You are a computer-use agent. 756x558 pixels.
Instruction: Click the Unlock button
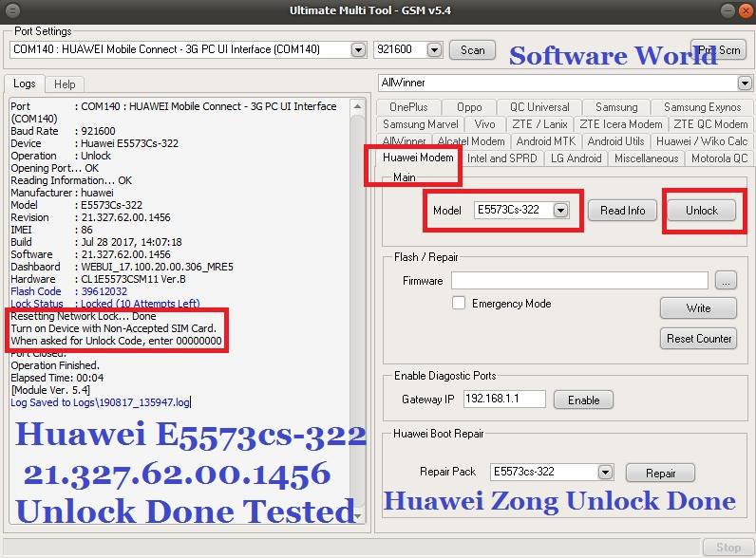point(702,211)
